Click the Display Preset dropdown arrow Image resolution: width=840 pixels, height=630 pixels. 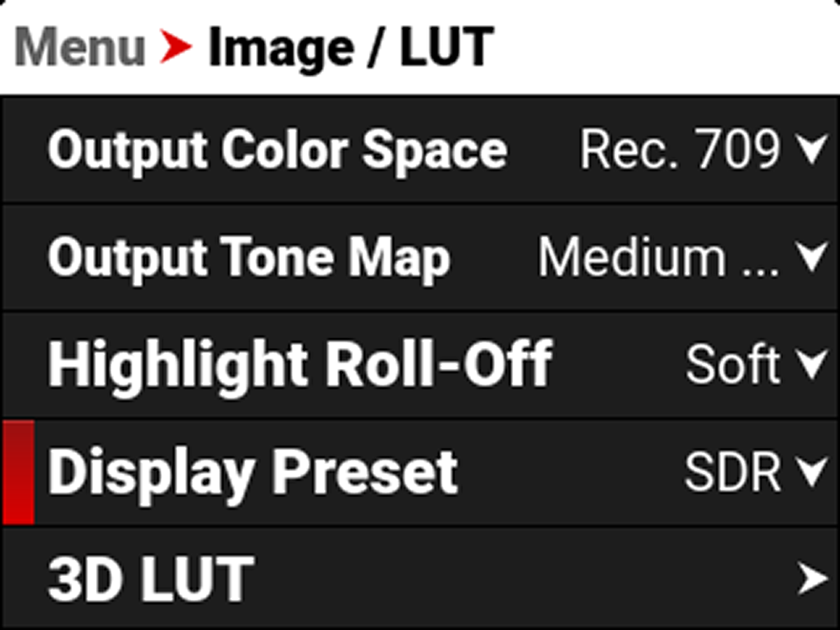(813, 470)
